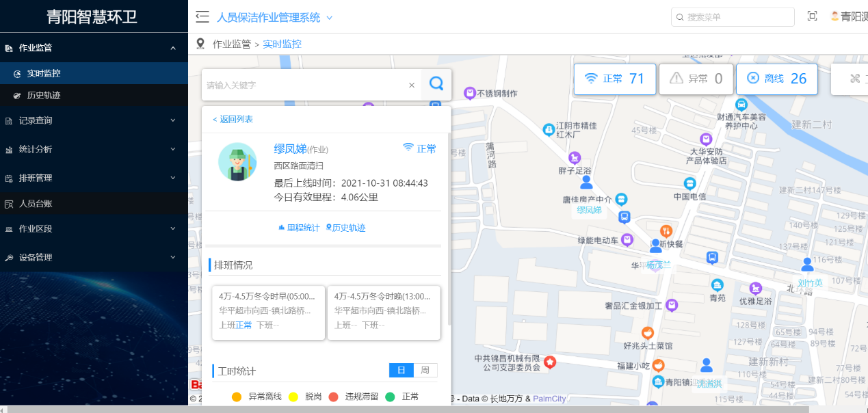Go back via 返回列表 link

[x=233, y=119]
